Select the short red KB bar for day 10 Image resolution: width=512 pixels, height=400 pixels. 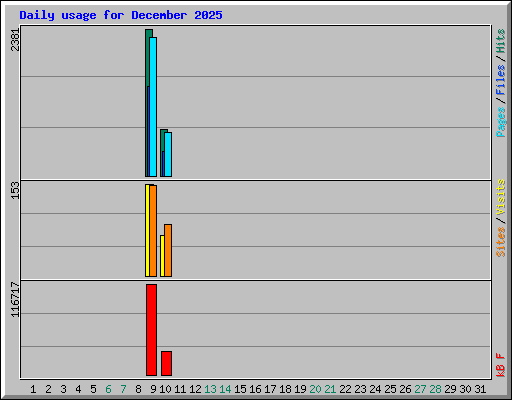[166, 363]
